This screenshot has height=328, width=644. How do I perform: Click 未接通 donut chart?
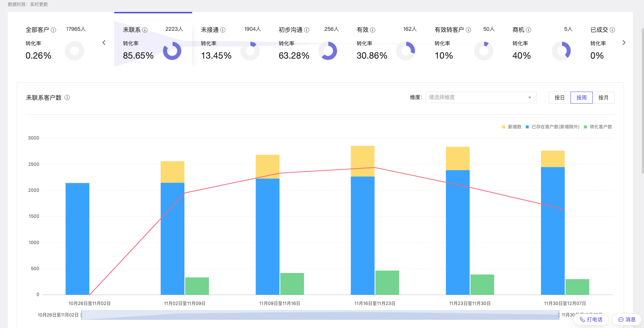pos(250,51)
